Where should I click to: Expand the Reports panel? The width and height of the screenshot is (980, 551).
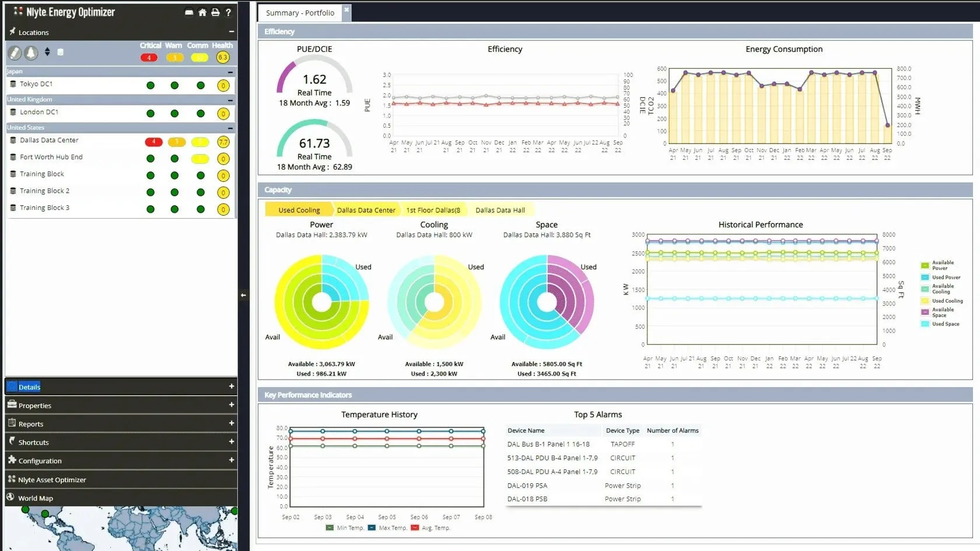231,423
